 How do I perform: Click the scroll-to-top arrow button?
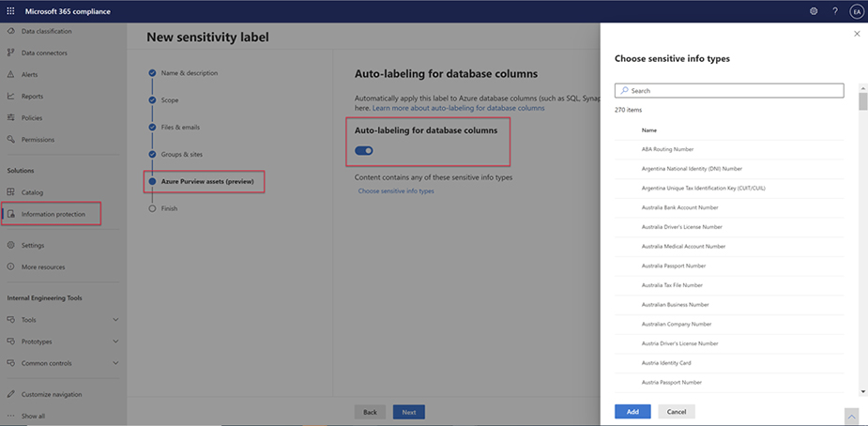coord(851,416)
